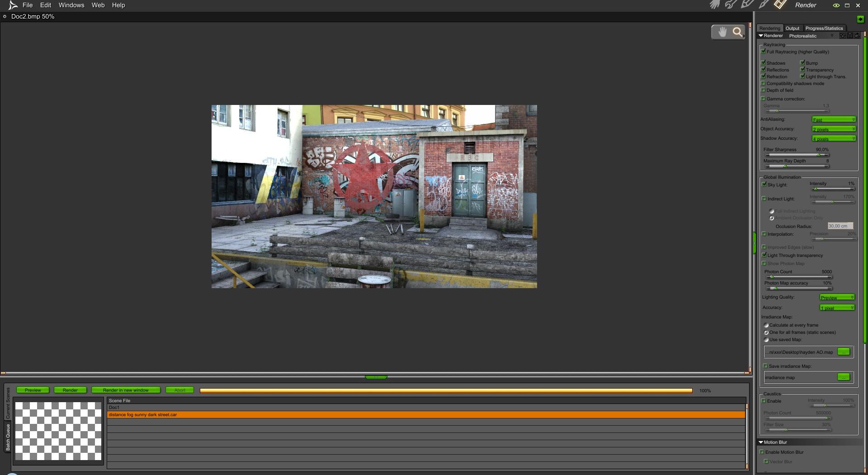Switch to the Output tab
Screen dimensions: 868x475
793,28
